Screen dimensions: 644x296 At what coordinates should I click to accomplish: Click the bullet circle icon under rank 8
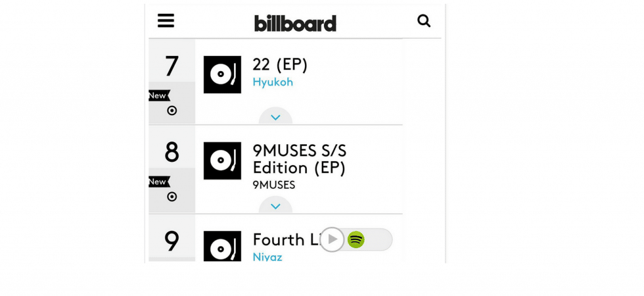point(172,196)
